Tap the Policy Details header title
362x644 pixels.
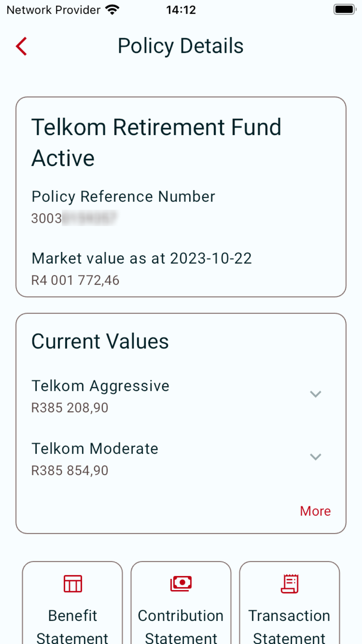point(181,46)
